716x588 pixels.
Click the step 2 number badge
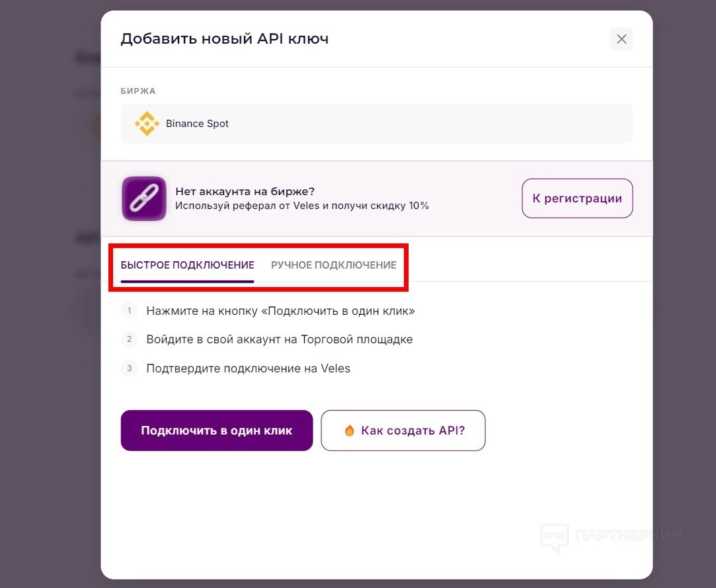(x=130, y=339)
